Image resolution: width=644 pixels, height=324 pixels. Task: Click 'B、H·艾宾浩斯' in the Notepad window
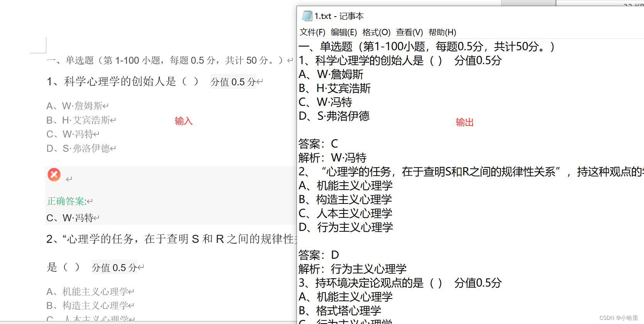[x=335, y=88]
